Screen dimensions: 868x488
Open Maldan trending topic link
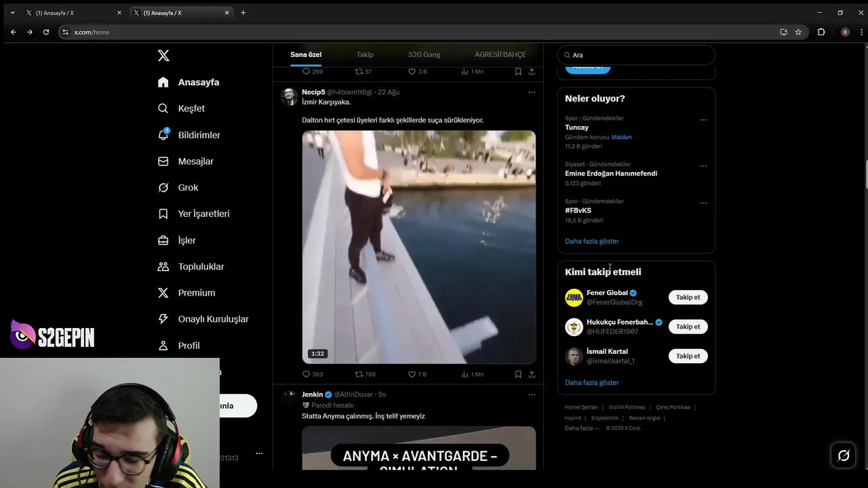pos(621,138)
